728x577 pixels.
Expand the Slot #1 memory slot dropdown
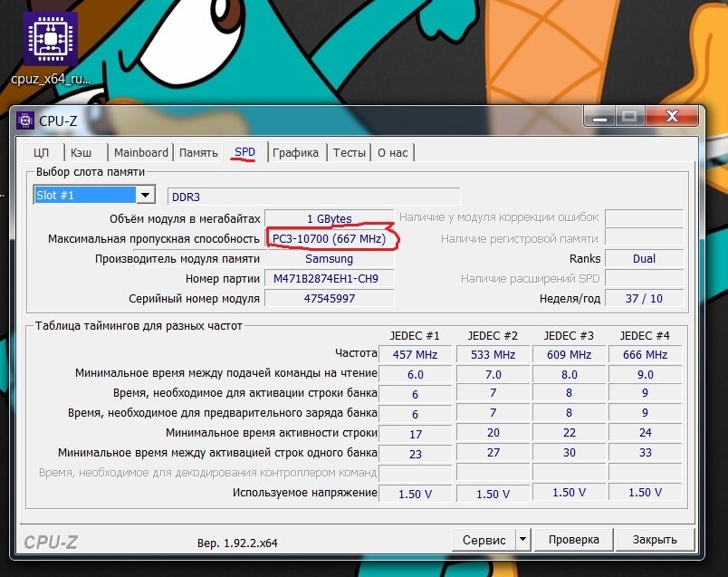146,195
